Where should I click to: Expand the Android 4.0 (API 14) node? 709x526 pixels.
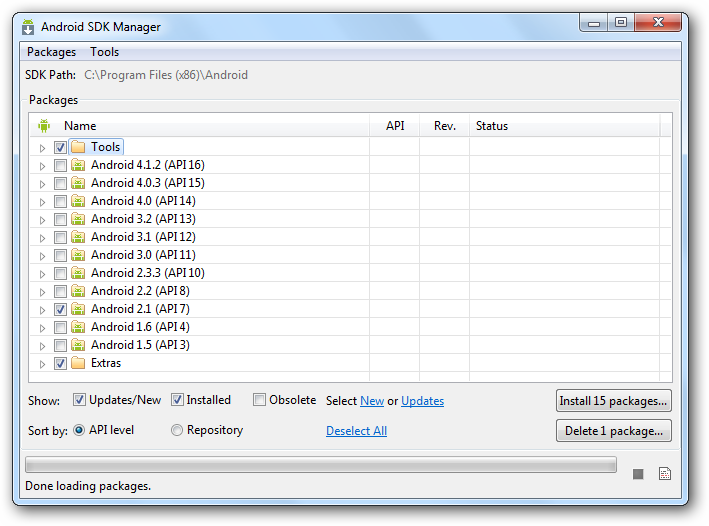pyautogui.click(x=43, y=202)
